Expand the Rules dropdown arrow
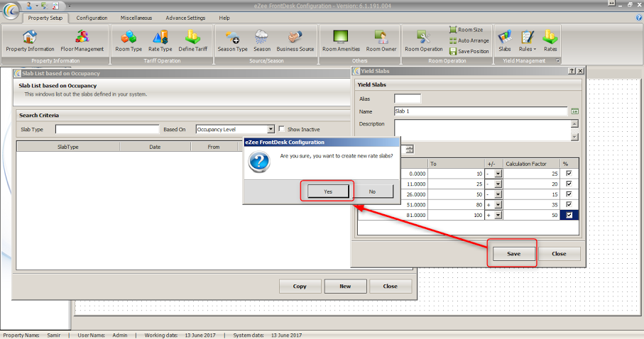This screenshot has height=339, width=644. (x=535, y=49)
